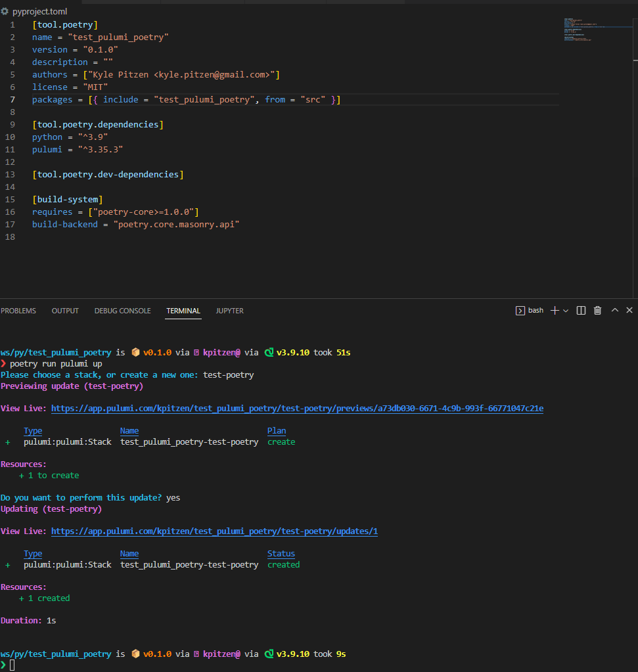638x672 pixels.
Task: Open the OUTPUT tab
Action: [x=64, y=311]
